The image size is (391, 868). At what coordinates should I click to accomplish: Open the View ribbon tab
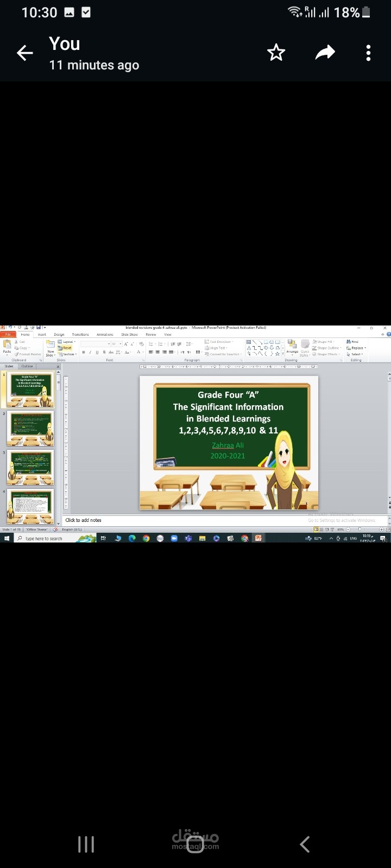point(168,335)
